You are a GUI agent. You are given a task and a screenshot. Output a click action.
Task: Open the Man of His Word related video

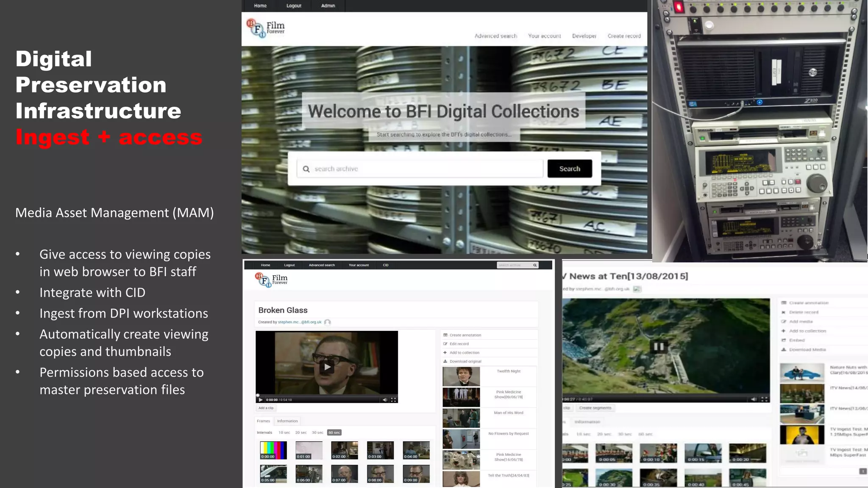tap(490, 418)
